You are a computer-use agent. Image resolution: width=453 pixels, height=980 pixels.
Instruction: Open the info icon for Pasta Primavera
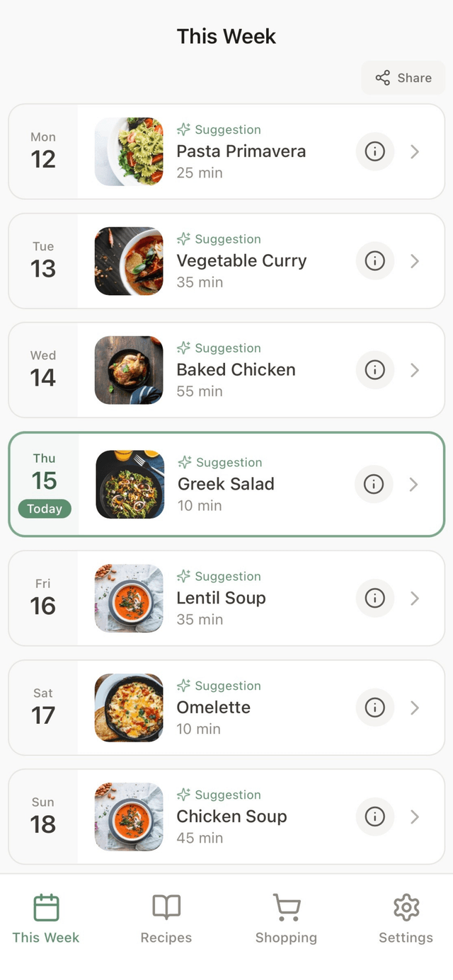pyautogui.click(x=374, y=151)
